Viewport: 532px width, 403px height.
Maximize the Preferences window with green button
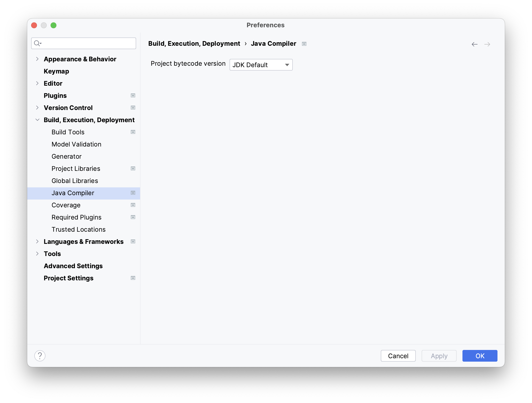53,25
